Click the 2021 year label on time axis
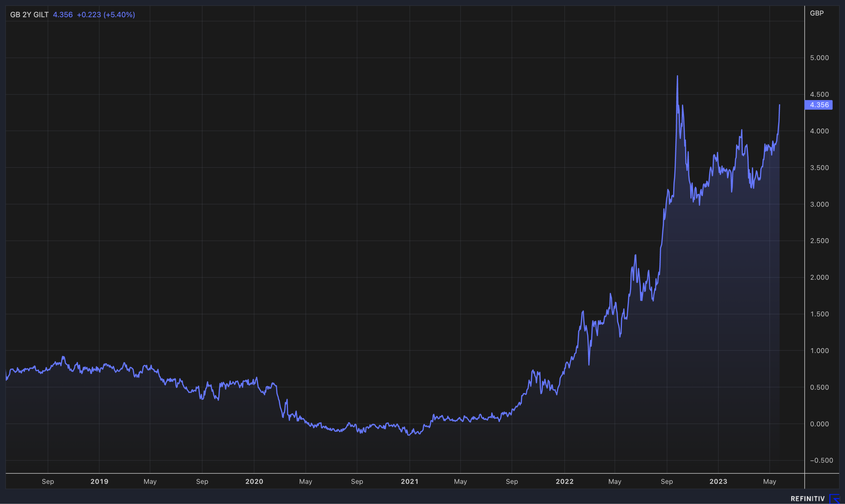The width and height of the screenshot is (845, 504). pyautogui.click(x=410, y=482)
